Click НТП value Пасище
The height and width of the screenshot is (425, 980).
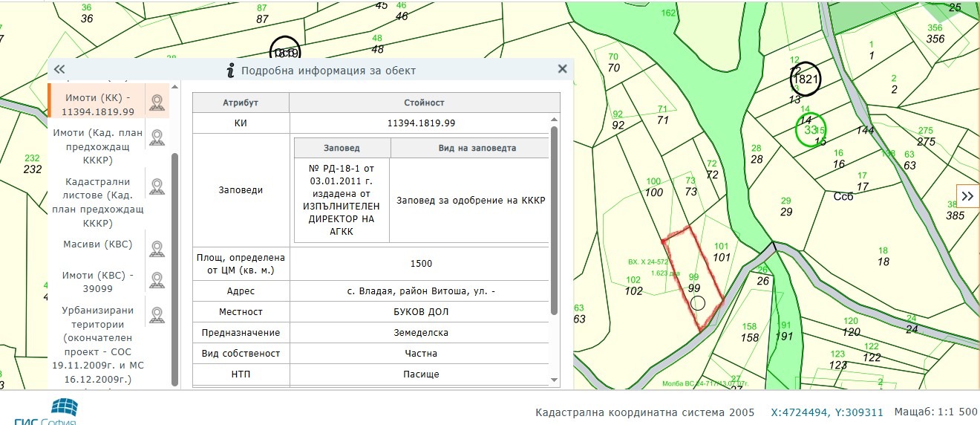click(421, 374)
